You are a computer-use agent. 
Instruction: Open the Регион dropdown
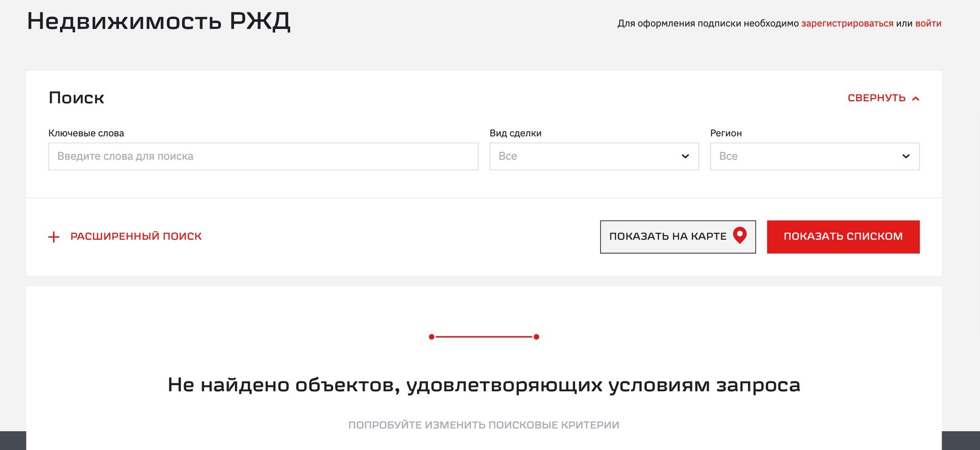[x=815, y=156]
